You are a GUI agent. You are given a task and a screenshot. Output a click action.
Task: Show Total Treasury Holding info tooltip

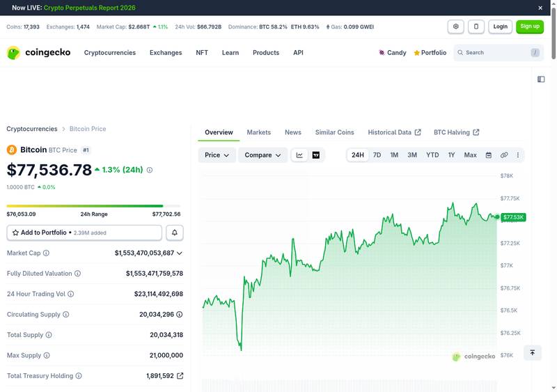click(x=79, y=376)
